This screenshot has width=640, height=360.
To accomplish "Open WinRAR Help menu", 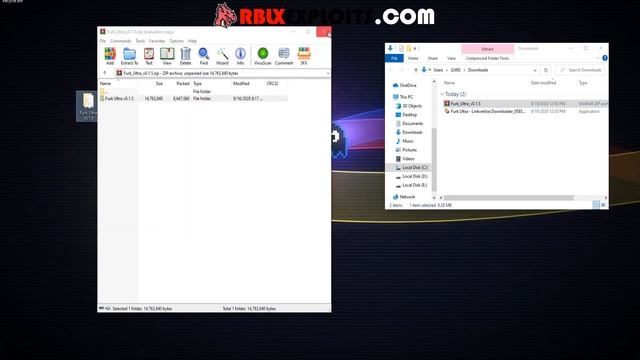I will (x=192, y=41).
